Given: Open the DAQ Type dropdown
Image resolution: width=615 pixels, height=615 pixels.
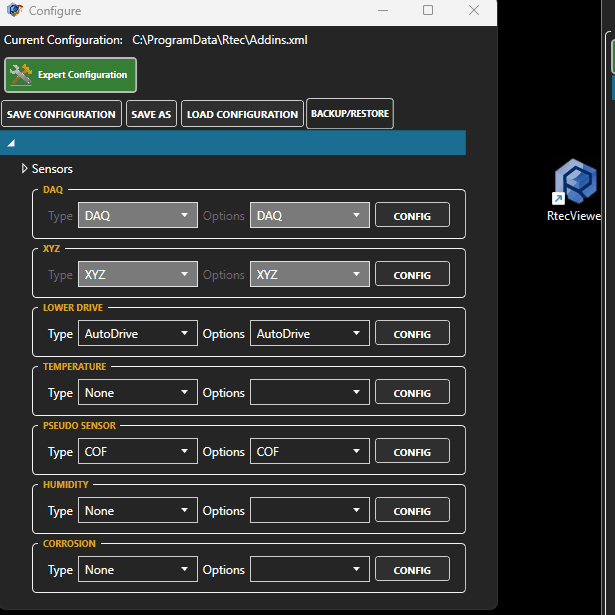Looking at the screenshot, I should 138,215.
